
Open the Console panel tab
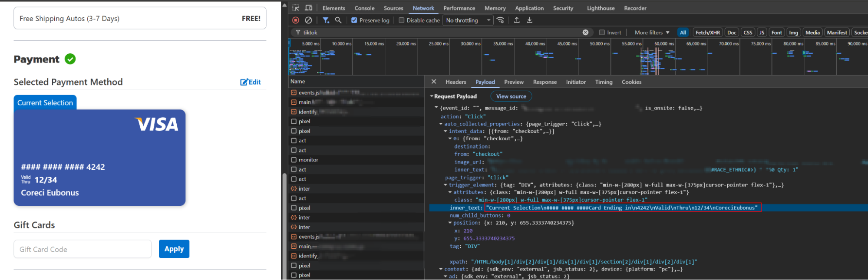tap(364, 8)
